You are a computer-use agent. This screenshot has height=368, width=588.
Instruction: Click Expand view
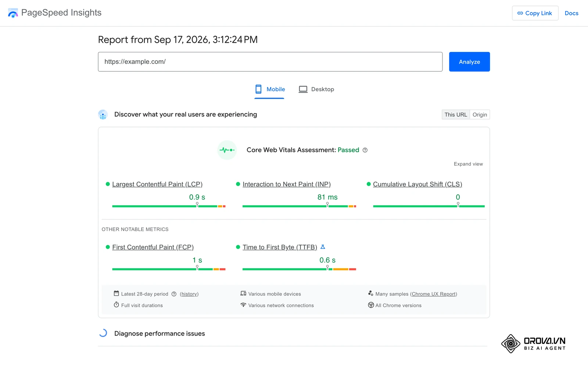coord(468,164)
